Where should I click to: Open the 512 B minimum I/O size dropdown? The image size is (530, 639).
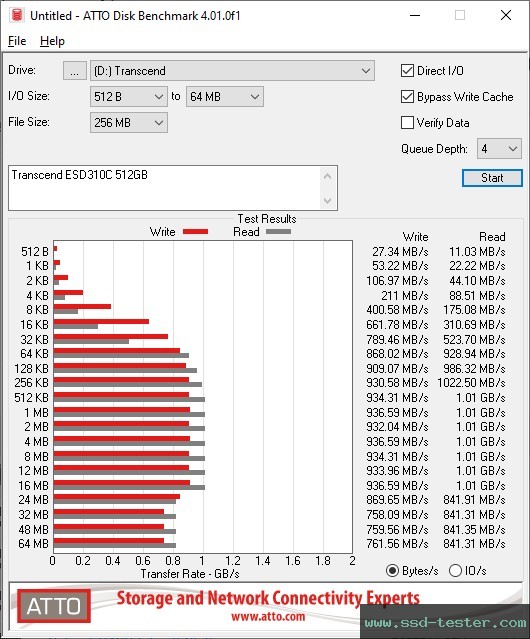pos(129,97)
